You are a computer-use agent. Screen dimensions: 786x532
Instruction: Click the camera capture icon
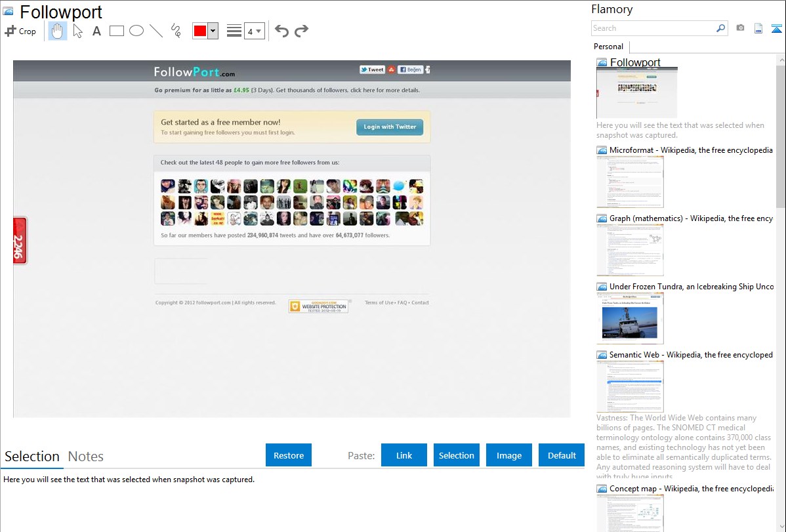pyautogui.click(x=740, y=28)
